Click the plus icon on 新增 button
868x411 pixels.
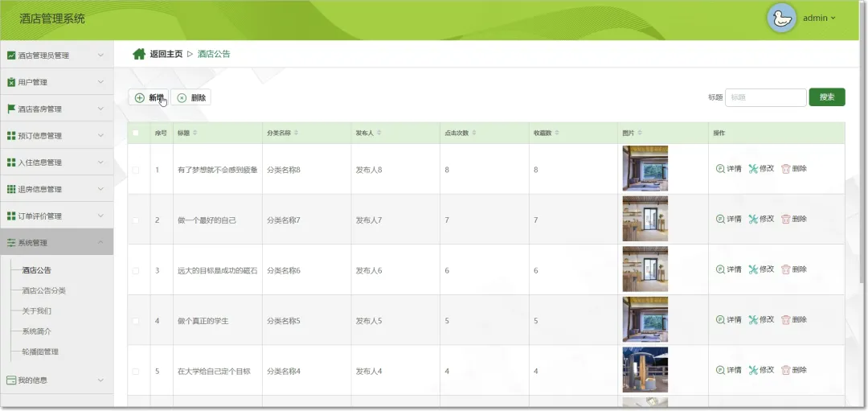140,97
